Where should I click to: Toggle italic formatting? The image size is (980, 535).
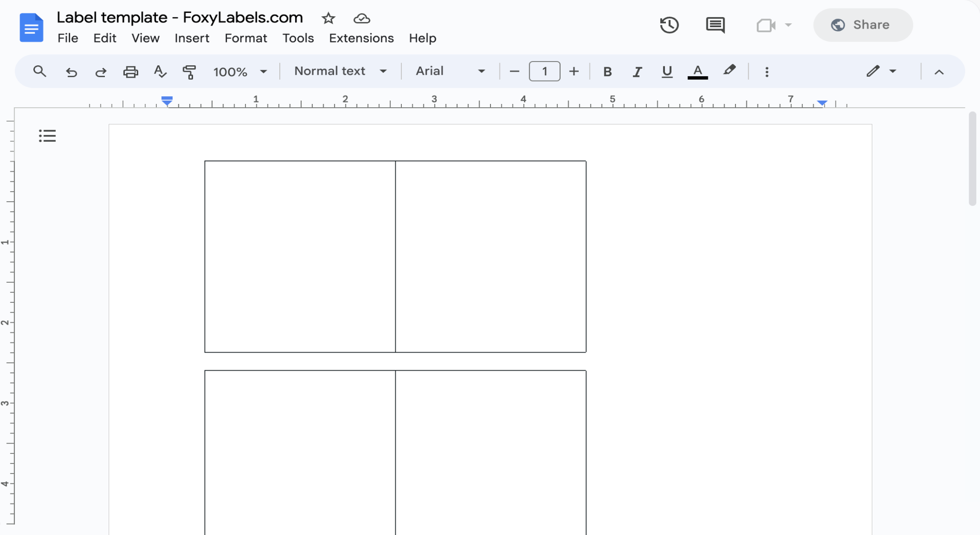(x=637, y=72)
